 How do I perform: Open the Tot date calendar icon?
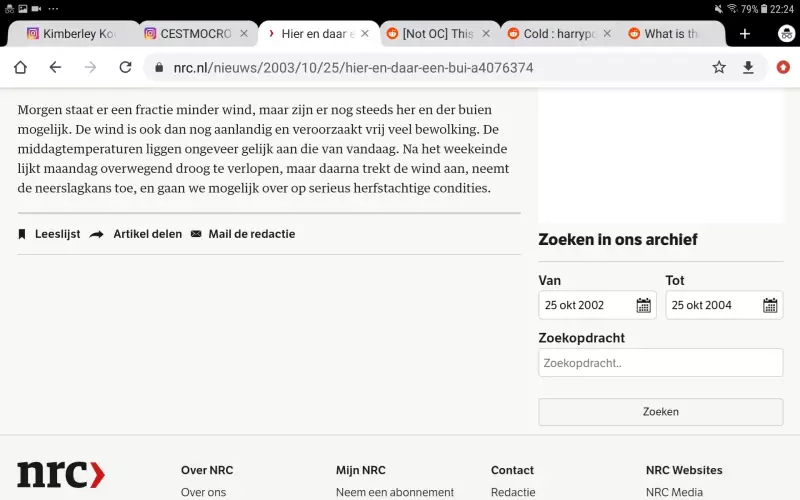[x=770, y=305]
